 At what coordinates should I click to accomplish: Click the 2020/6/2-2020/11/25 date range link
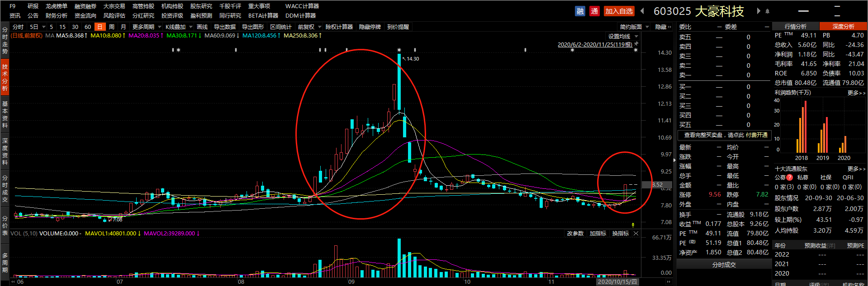(x=594, y=44)
